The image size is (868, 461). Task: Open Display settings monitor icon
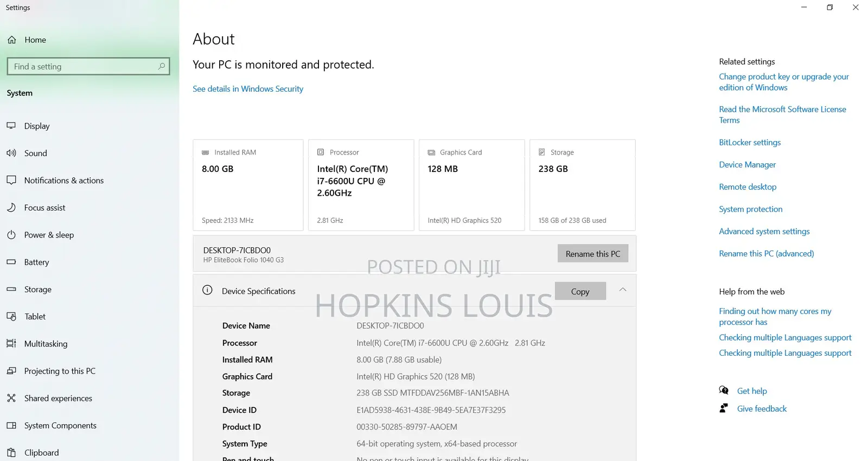tap(11, 126)
